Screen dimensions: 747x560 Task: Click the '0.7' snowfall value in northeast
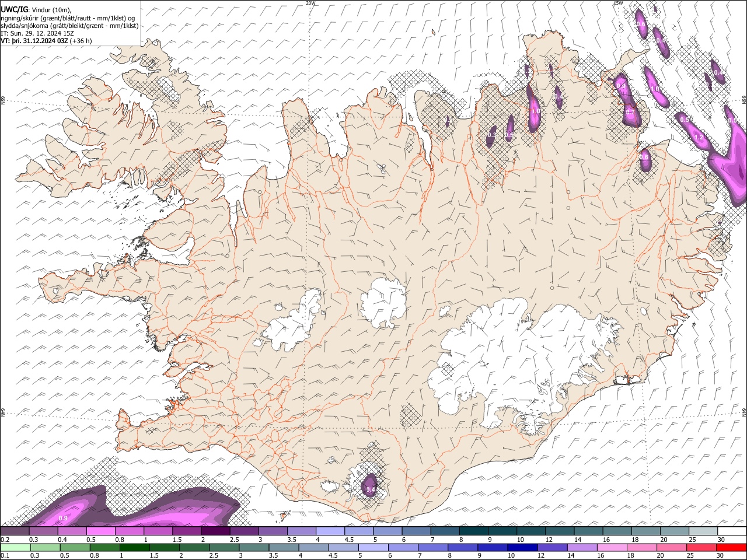click(x=630, y=111)
